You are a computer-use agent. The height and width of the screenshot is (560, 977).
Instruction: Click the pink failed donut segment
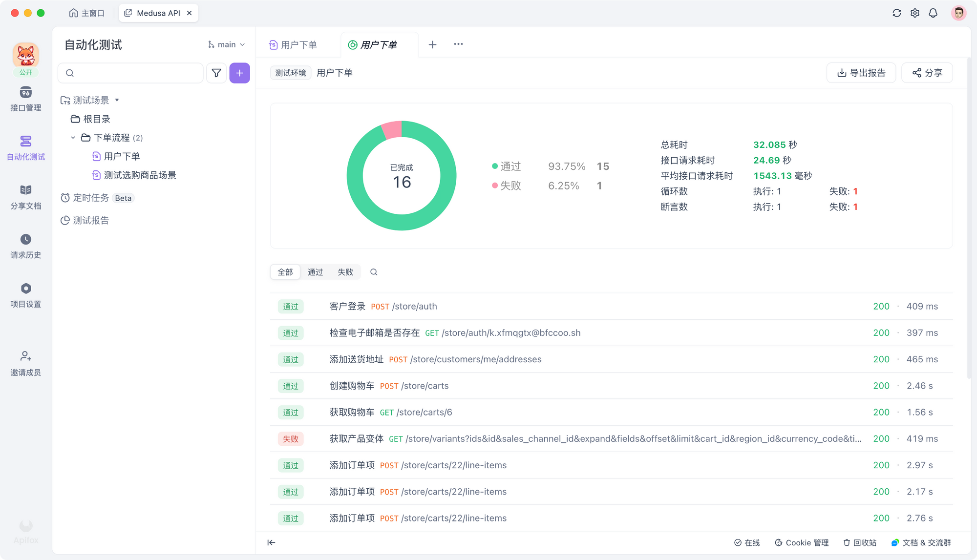(392, 130)
